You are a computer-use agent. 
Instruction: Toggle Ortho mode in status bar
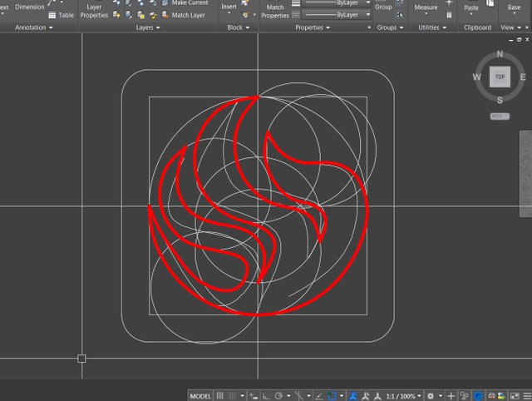pos(264,395)
